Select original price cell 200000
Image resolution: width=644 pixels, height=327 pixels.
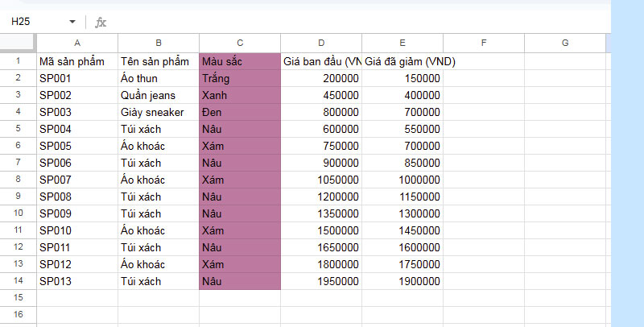(321, 78)
